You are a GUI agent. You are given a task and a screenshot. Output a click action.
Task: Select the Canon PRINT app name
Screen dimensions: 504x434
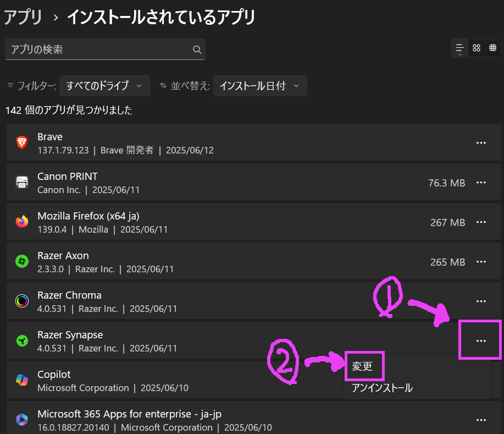pyautogui.click(x=68, y=177)
